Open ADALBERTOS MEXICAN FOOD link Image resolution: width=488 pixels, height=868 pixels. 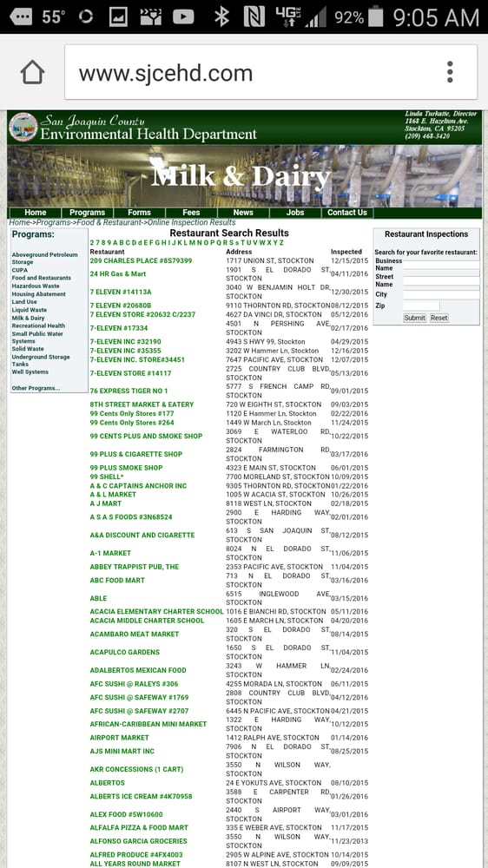click(138, 670)
